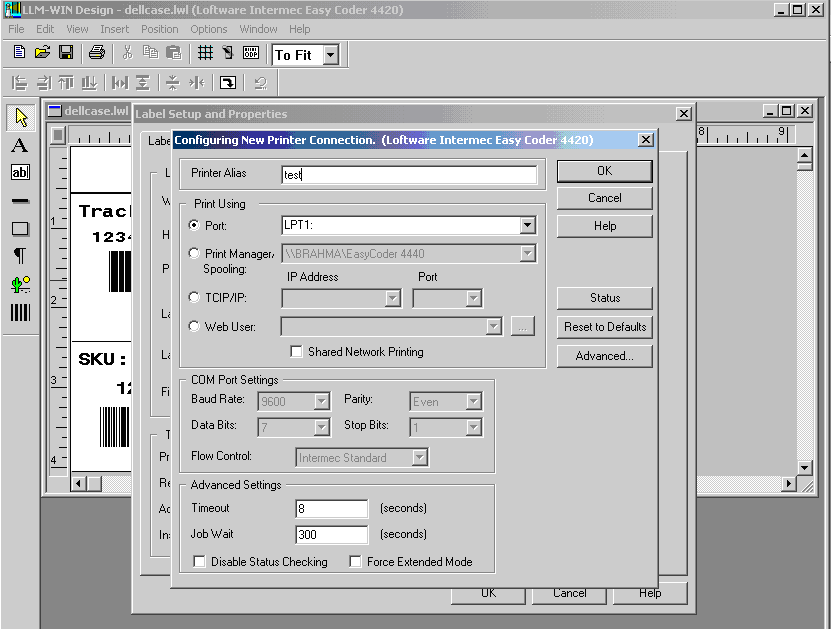Select the Text (A) tool
831x629 pixels.
point(20,146)
